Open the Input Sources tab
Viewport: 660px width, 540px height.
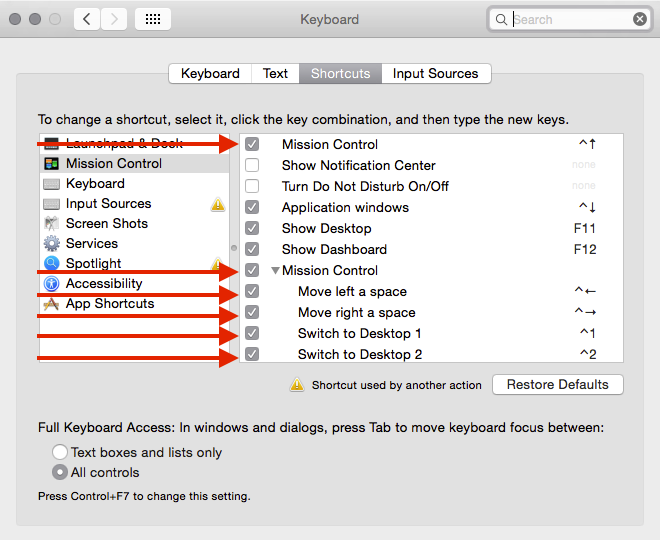pyautogui.click(x=436, y=74)
